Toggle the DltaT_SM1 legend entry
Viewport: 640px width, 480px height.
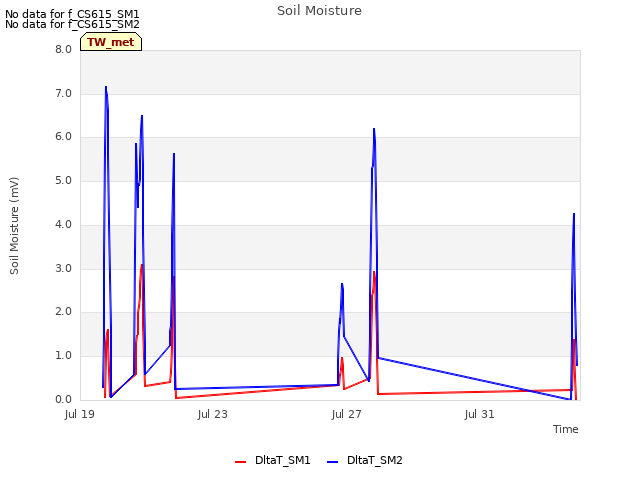click(273, 460)
